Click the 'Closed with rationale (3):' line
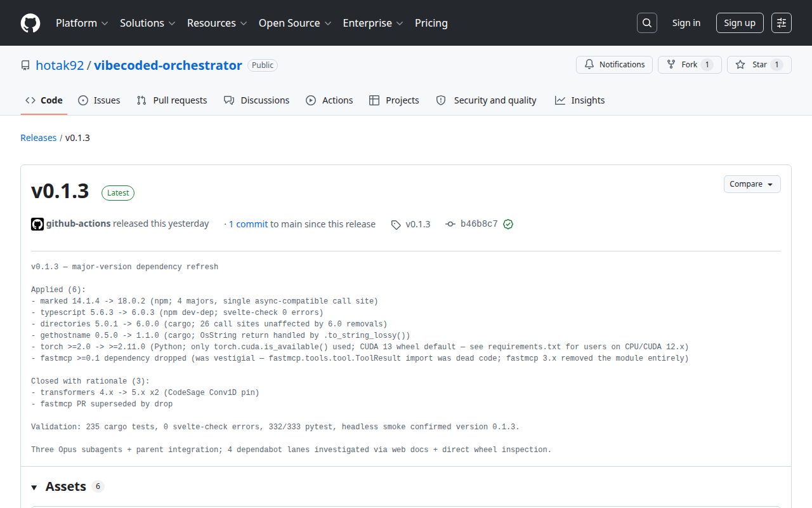The width and height of the screenshot is (812, 508). [x=90, y=381]
